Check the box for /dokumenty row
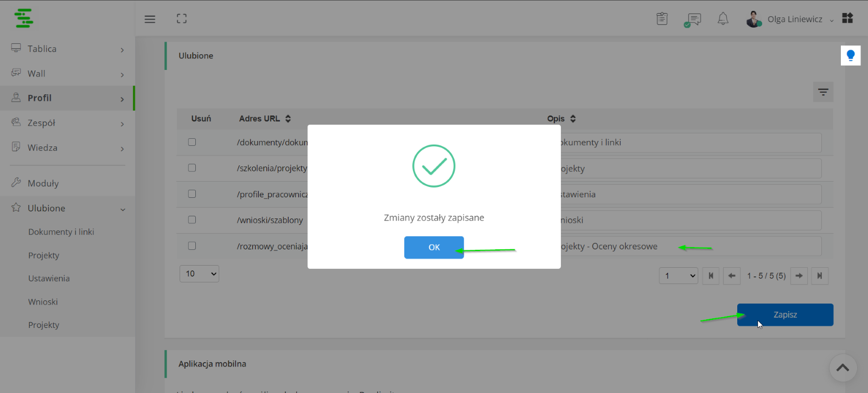This screenshot has width=868, height=393. pyautogui.click(x=192, y=142)
